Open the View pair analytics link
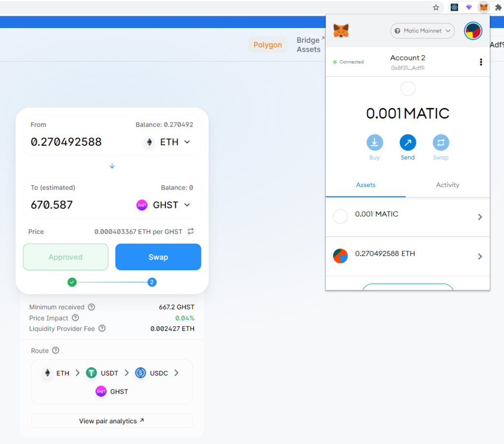Viewport: 504px width, 444px height. click(x=112, y=421)
